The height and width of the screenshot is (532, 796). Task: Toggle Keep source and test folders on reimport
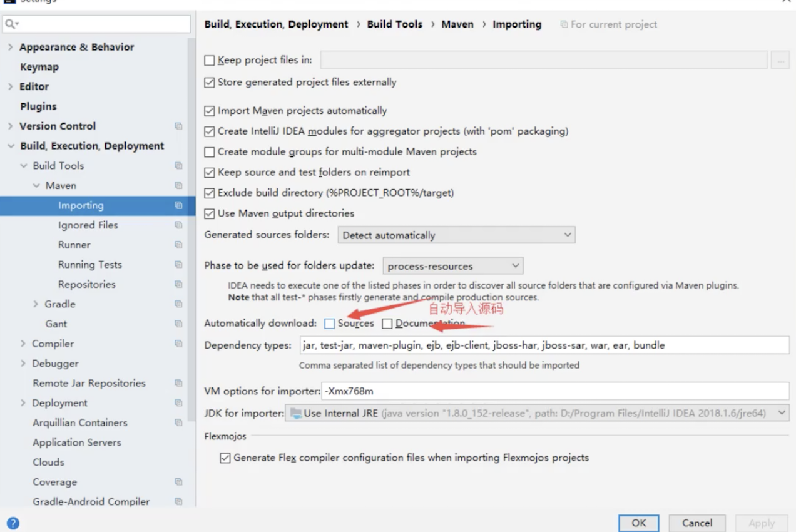click(210, 172)
